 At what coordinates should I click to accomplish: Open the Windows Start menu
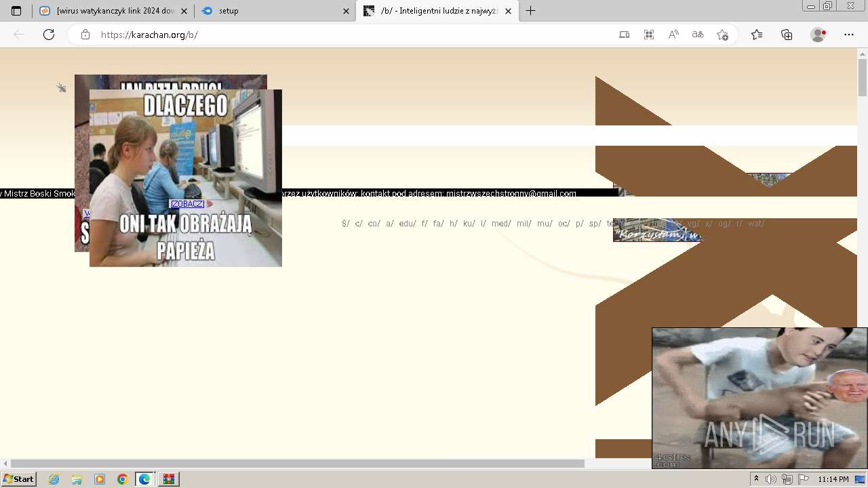point(19,479)
